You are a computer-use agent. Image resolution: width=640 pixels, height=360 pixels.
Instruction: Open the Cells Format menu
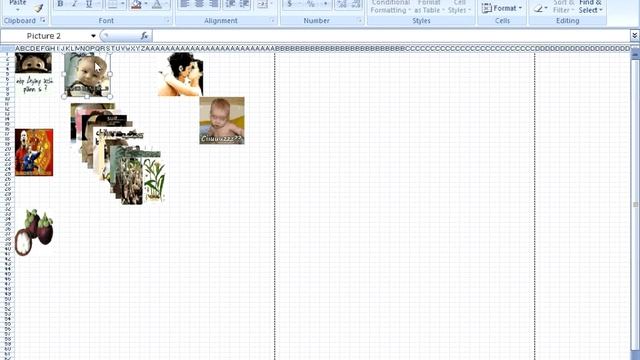502,8
